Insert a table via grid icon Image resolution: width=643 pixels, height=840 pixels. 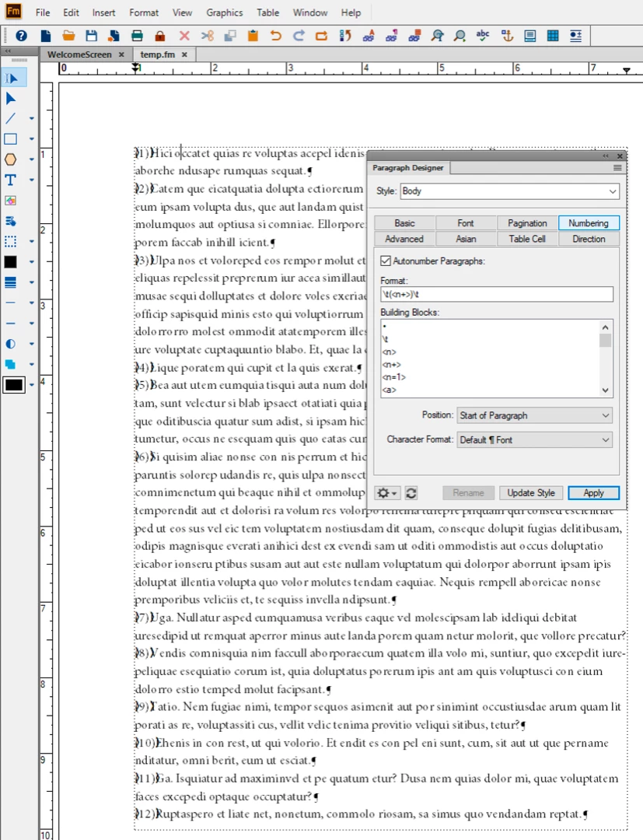tap(553, 36)
